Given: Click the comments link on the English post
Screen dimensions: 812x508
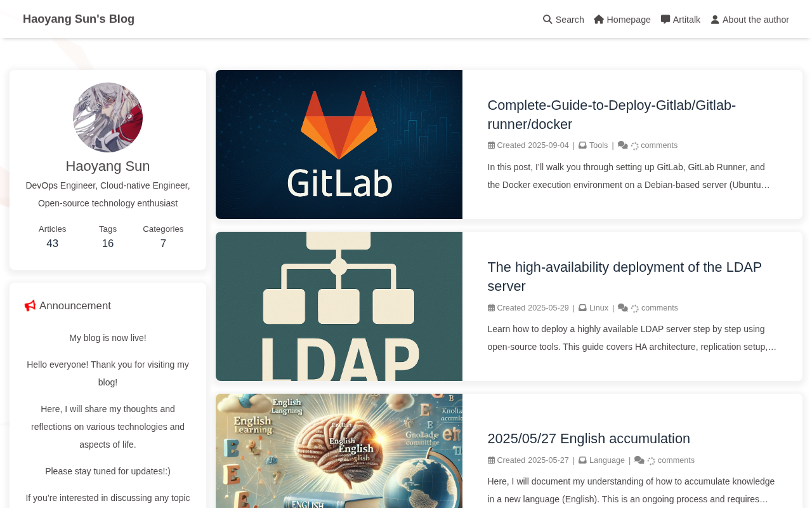Looking at the screenshot, I should pyautogui.click(x=676, y=460).
